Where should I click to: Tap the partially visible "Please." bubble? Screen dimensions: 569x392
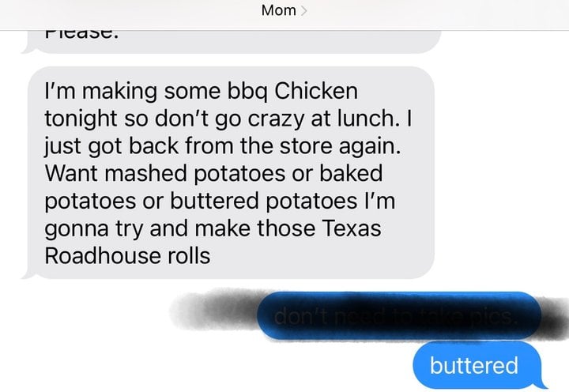[232, 42]
